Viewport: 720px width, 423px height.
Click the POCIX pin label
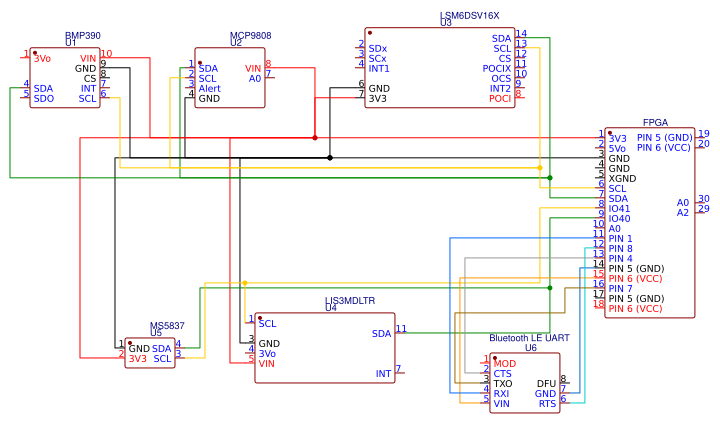[x=497, y=68]
